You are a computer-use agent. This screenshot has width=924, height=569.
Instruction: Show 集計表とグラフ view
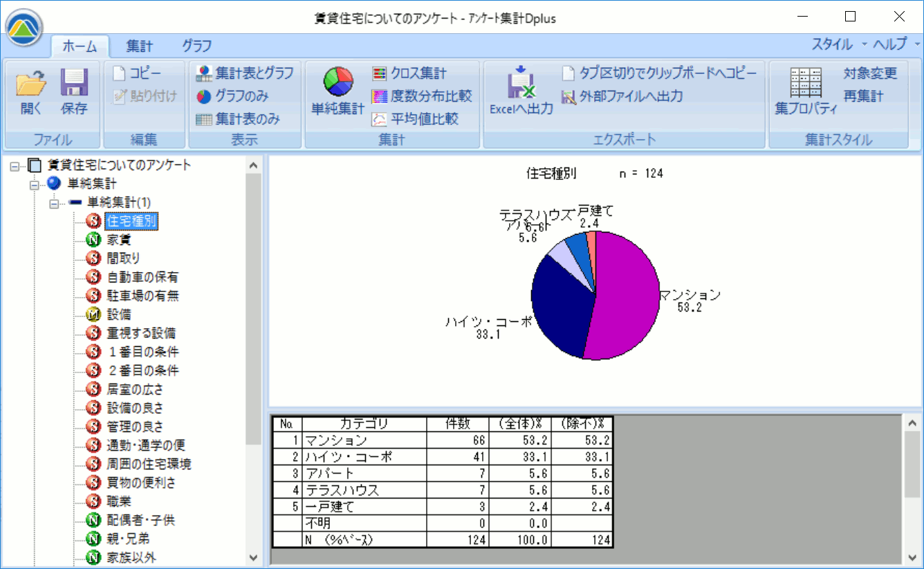coord(244,73)
